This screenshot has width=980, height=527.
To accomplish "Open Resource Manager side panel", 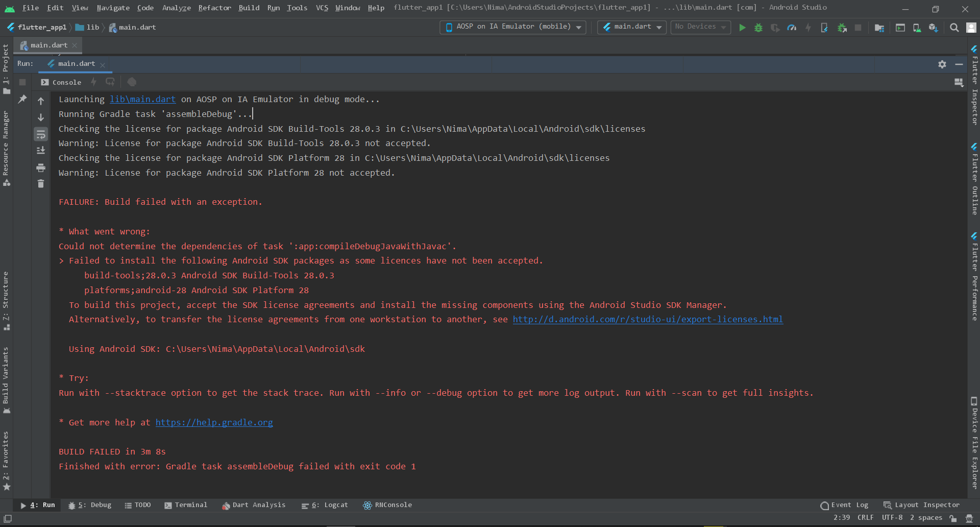I will (6, 148).
